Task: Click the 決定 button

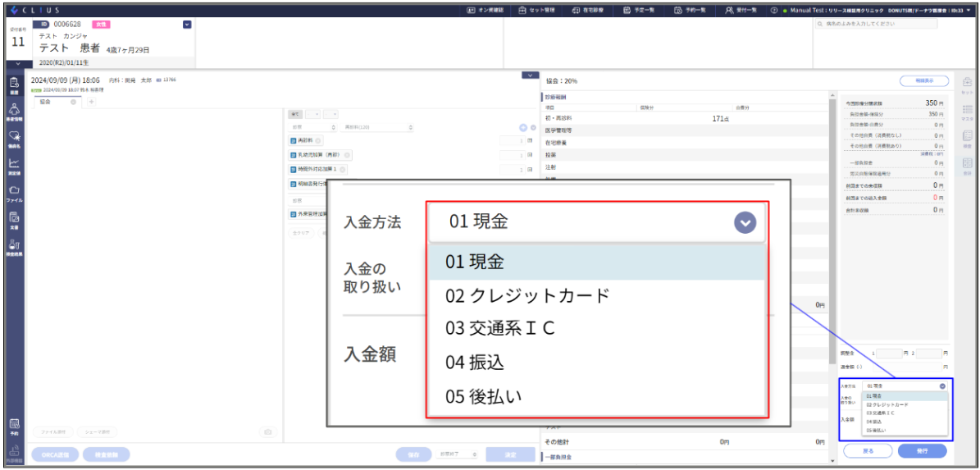Action: [x=511, y=454]
